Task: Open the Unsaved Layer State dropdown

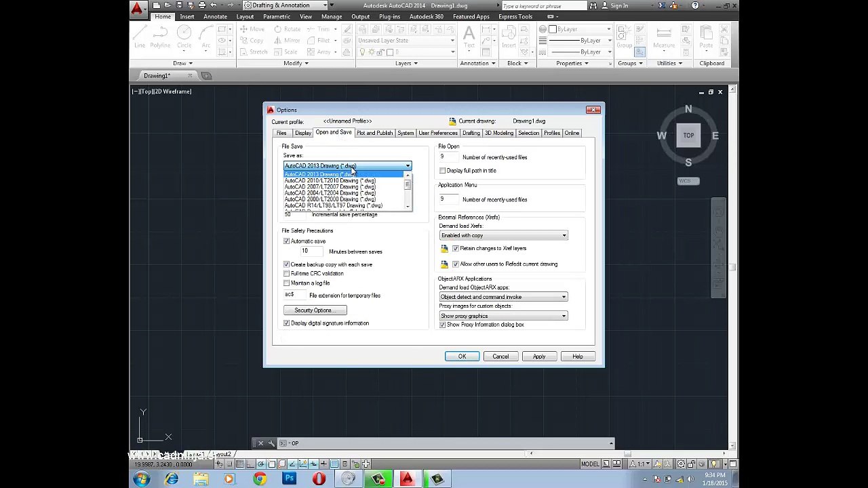Action: 406,41
